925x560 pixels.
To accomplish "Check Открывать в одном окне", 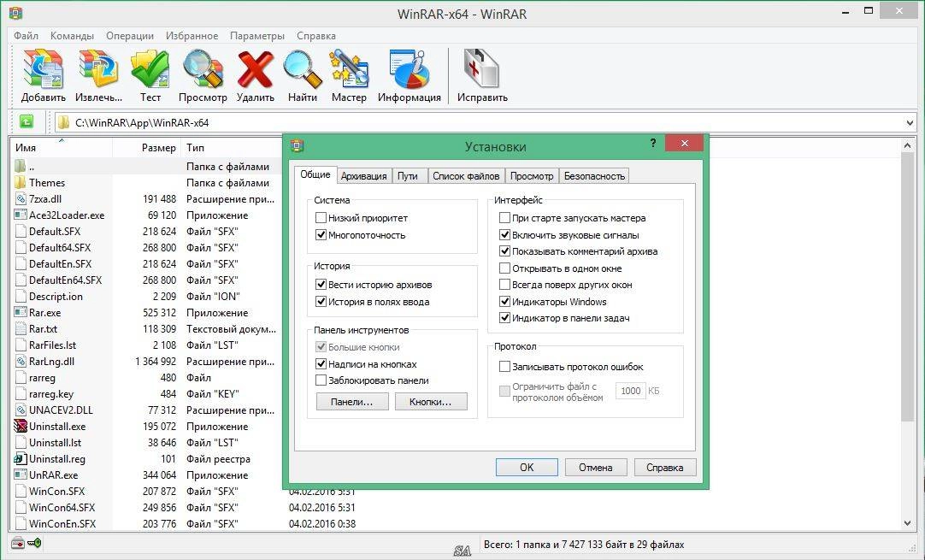I will pos(504,268).
